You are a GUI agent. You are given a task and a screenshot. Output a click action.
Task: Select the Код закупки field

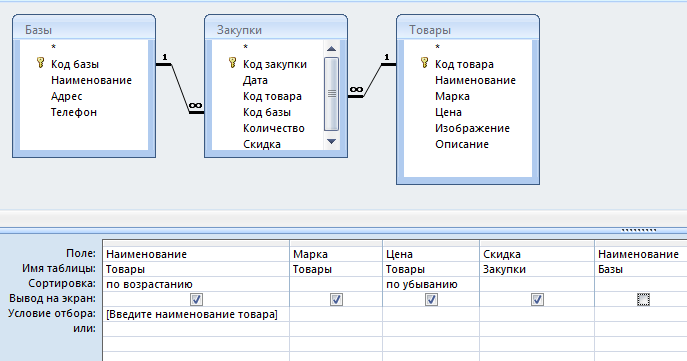pos(275,64)
